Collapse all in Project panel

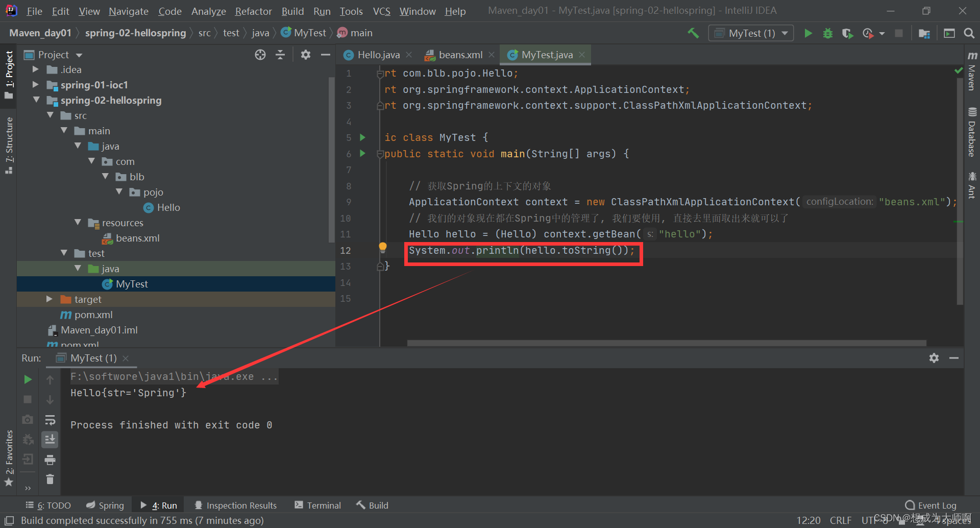pyautogui.click(x=280, y=55)
